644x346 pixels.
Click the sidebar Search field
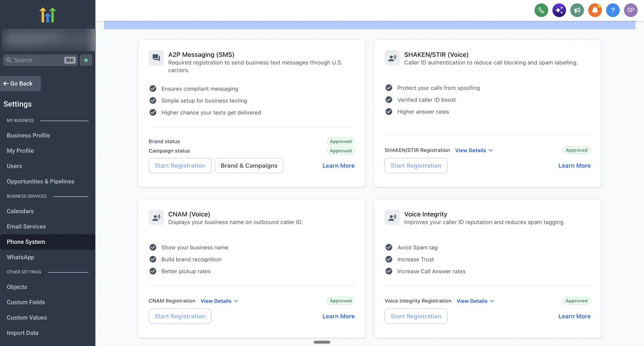point(40,60)
